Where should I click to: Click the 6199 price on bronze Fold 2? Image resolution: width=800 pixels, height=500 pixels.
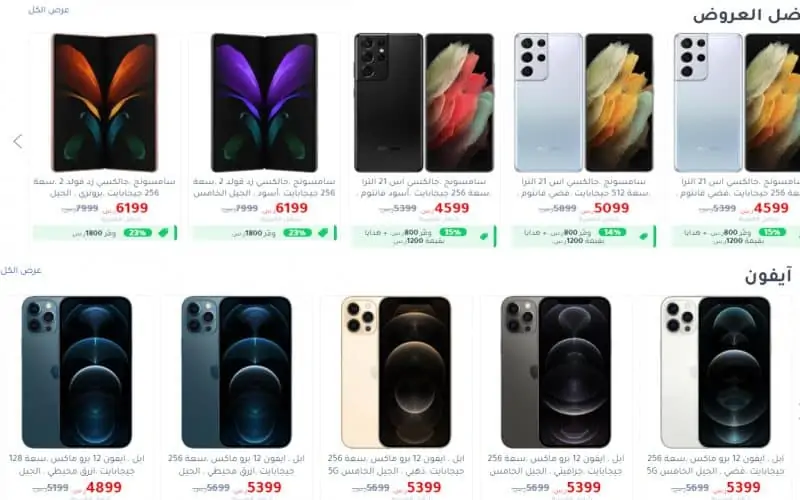click(x=132, y=208)
